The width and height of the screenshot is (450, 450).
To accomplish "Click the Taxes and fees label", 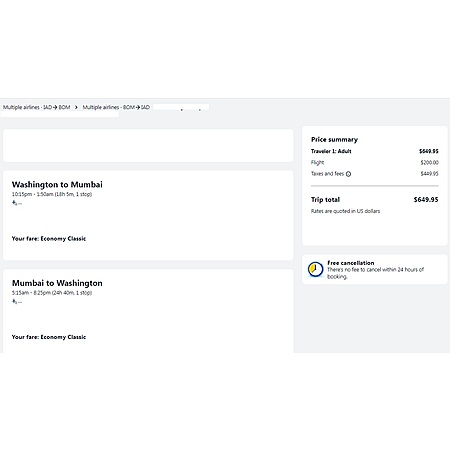I will coord(327,174).
